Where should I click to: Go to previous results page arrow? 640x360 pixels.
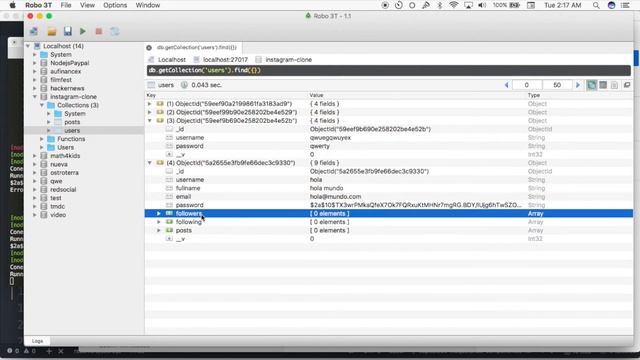point(507,85)
